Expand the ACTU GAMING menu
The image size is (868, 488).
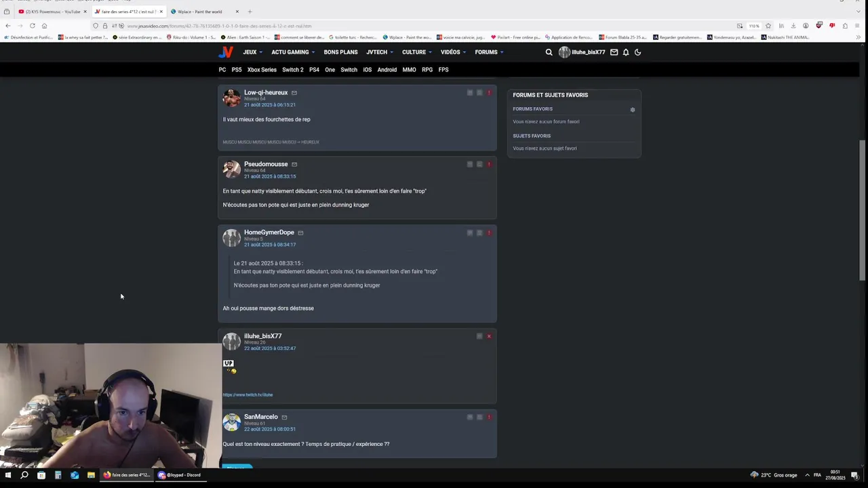(x=293, y=52)
